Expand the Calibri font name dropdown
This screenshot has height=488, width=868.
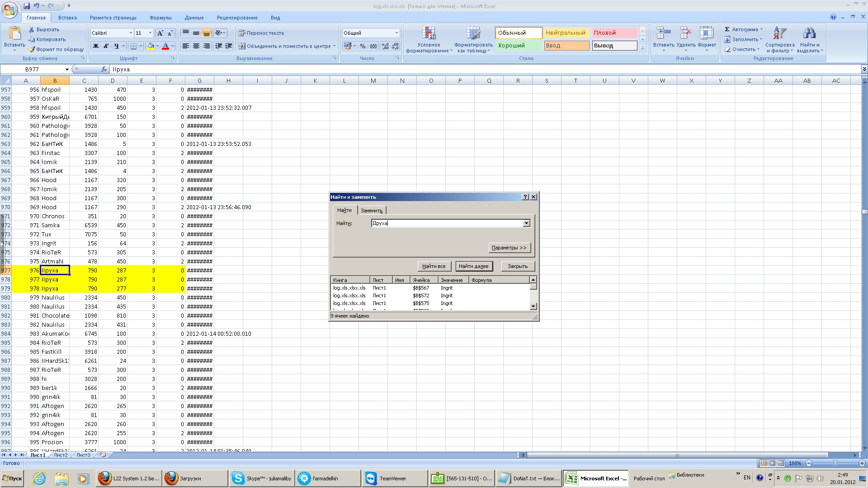point(131,33)
